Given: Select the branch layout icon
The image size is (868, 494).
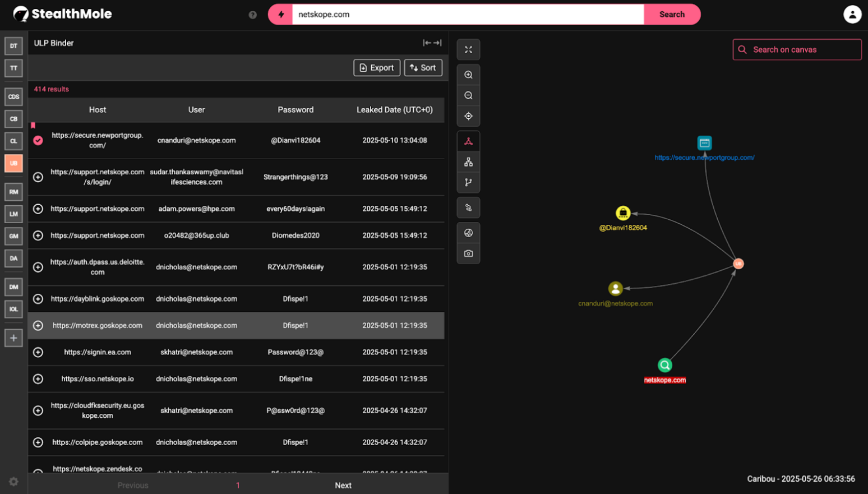Looking at the screenshot, I should [x=468, y=182].
